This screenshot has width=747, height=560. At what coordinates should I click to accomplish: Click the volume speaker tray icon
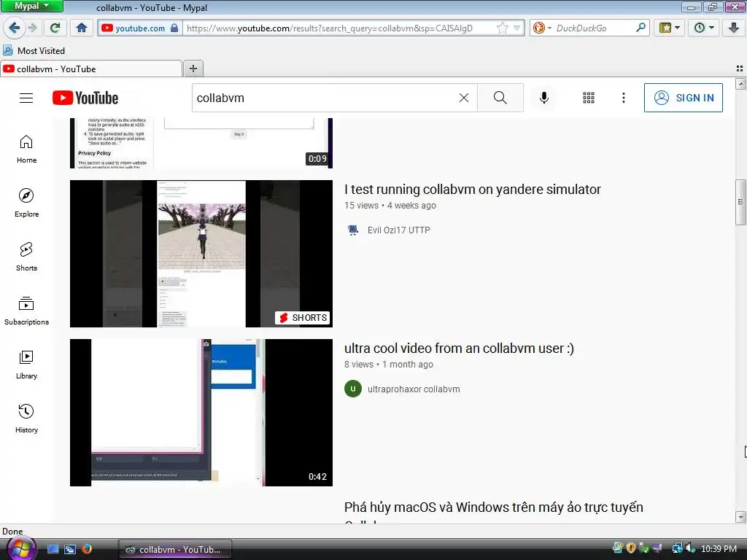tap(690, 548)
